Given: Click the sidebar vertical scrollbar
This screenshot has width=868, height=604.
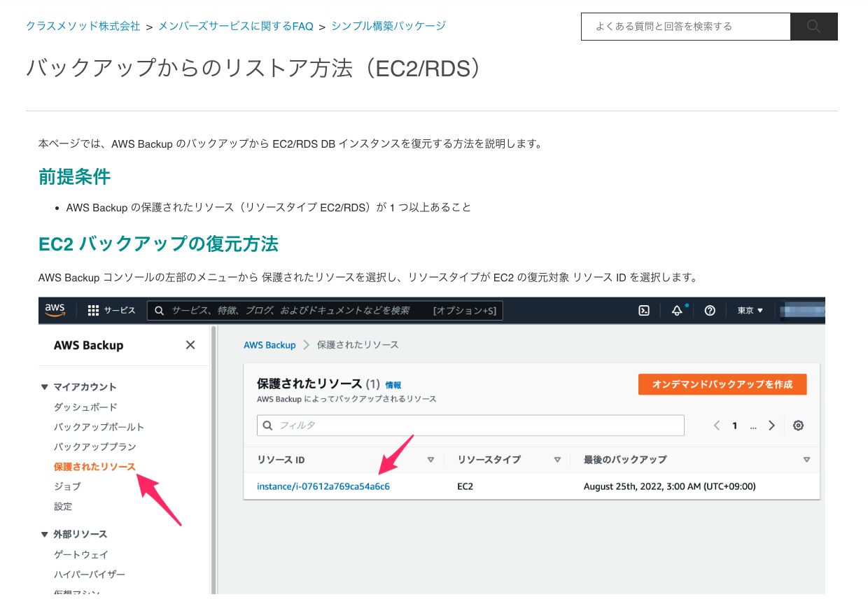Looking at the screenshot, I should coord(213,459).
